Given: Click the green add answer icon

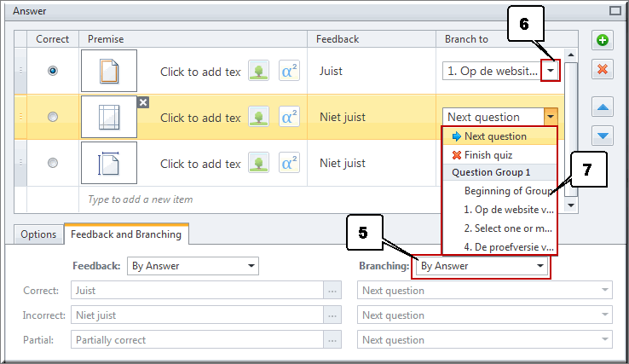Looking at the screenshot, I should 602,40.
